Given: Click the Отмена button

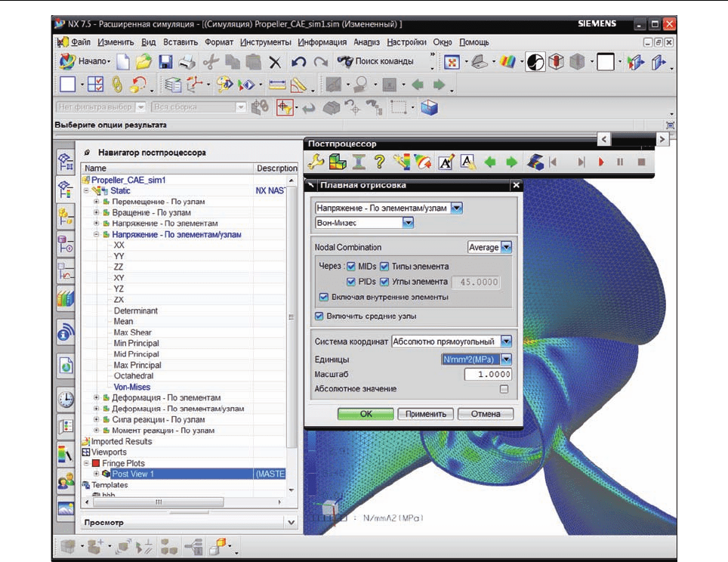Looking at the screenshot, I should 486,414.
